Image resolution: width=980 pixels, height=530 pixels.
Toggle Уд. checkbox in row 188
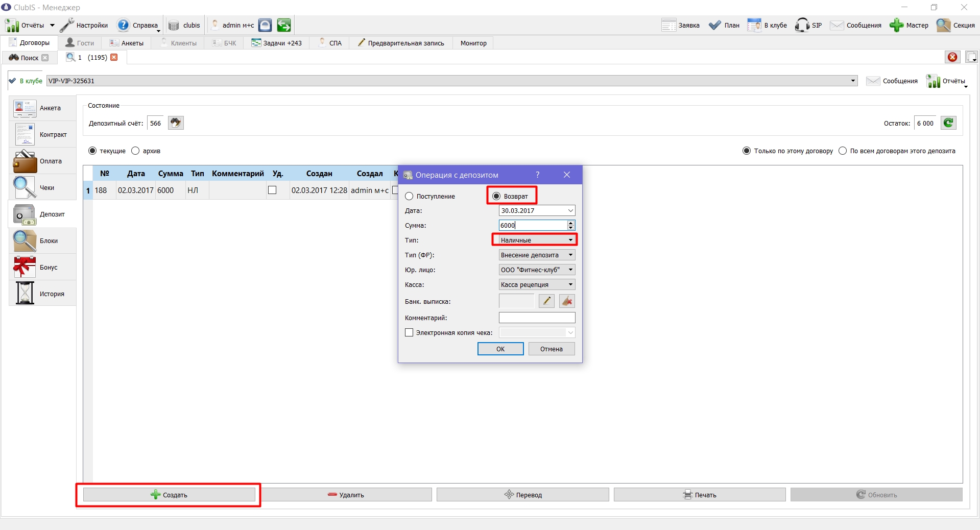point(272,190)
